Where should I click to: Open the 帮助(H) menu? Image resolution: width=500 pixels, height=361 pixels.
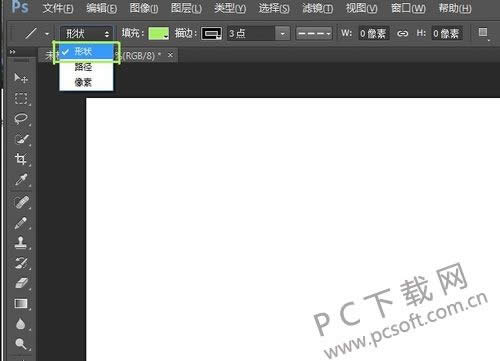click(455, 8)
